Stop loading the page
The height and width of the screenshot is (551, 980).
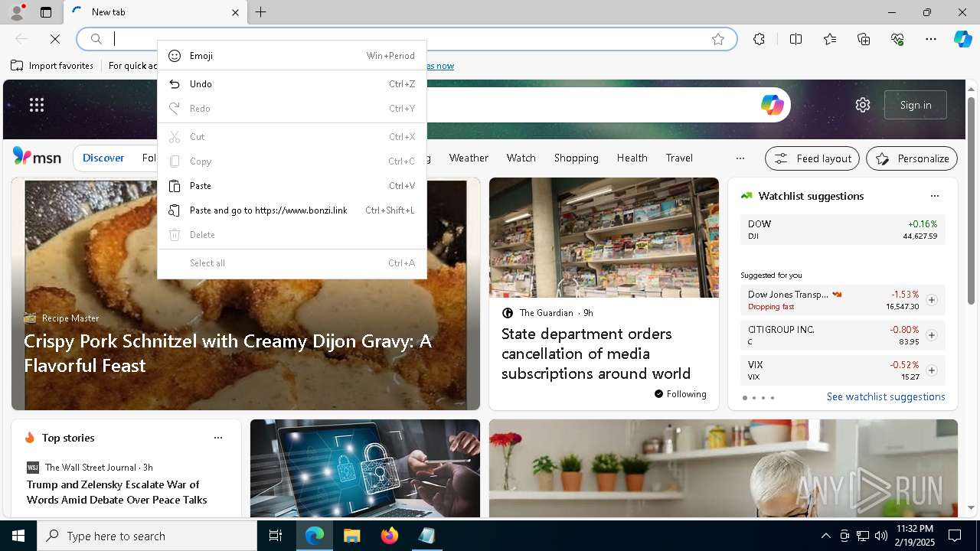[x=55, y=38]
